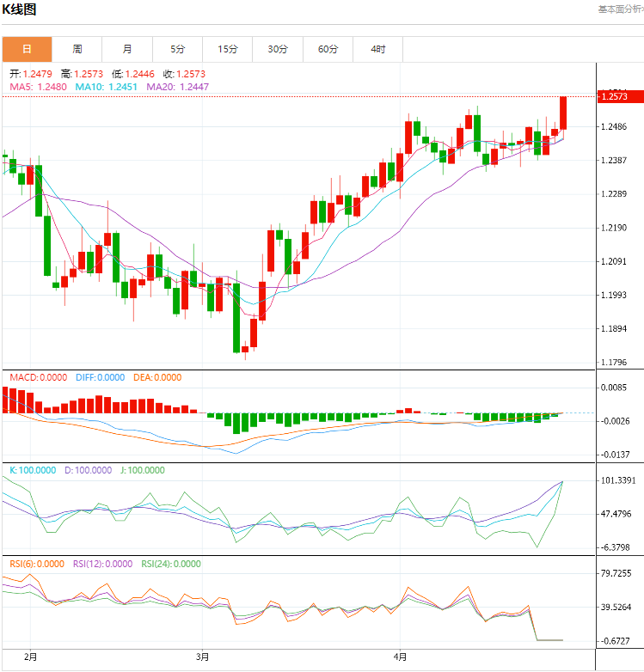Click the RSI(24): 0.0000 label
Image resolution: width=644 pixels, height=672 pixels.
point(171,564)
